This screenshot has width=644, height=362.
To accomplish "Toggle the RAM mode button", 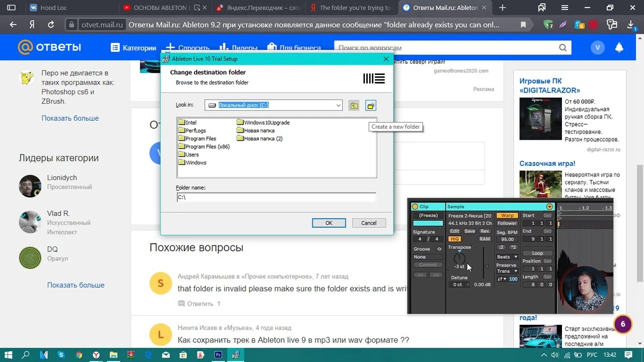I will pos(485,239).
